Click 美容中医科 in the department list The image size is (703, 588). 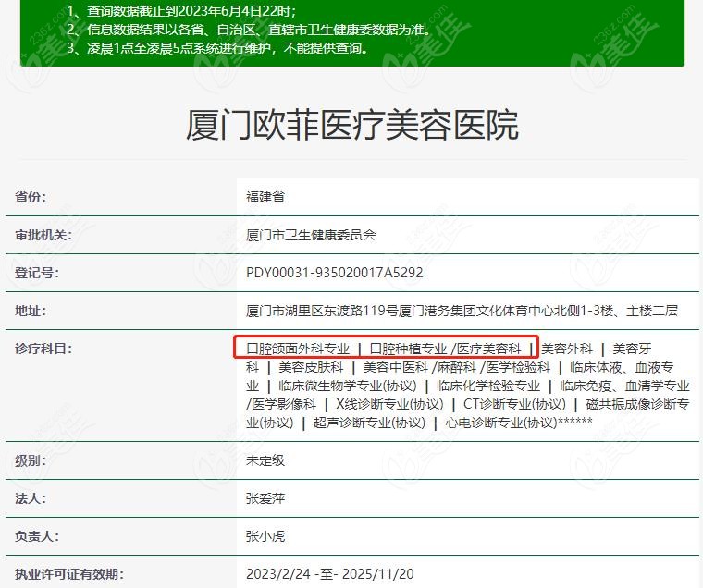pos(396,368)
